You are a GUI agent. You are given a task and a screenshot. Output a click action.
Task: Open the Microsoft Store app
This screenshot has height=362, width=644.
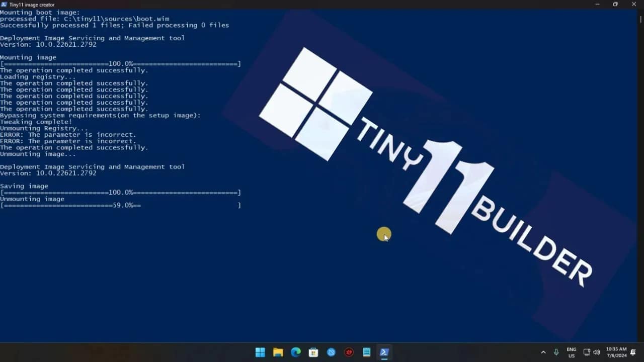(313, 352)
